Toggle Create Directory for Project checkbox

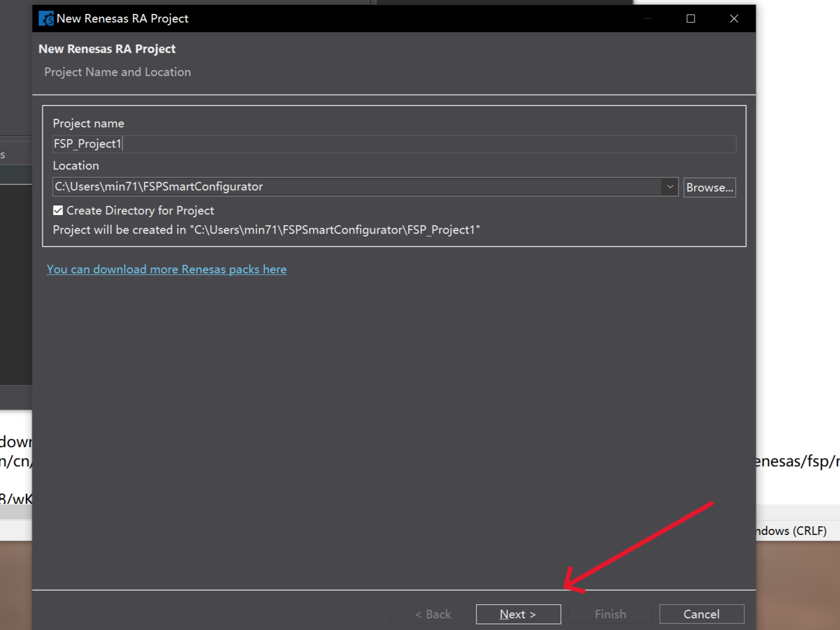tap(58, 210)
